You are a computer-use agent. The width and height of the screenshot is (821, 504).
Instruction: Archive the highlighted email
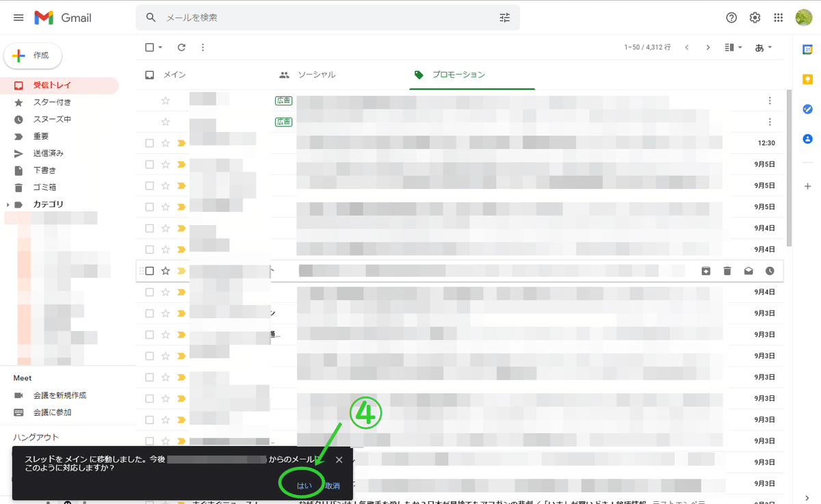point(706,271)
